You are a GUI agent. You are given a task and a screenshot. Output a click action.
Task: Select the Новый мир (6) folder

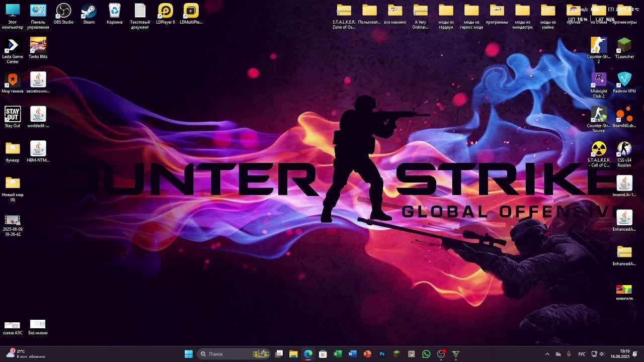click(13, 189)
